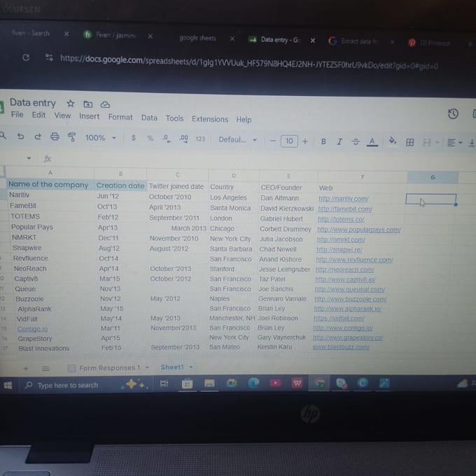Increase decimal places
Image resolution: width=476 pixels, height=476 pixels.
tap(183, 139)
